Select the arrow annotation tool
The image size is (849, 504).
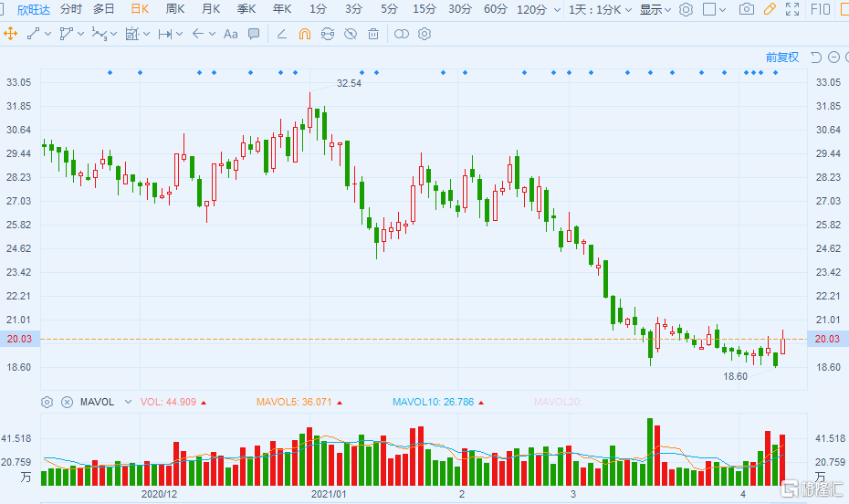click(x=198, y=34)
